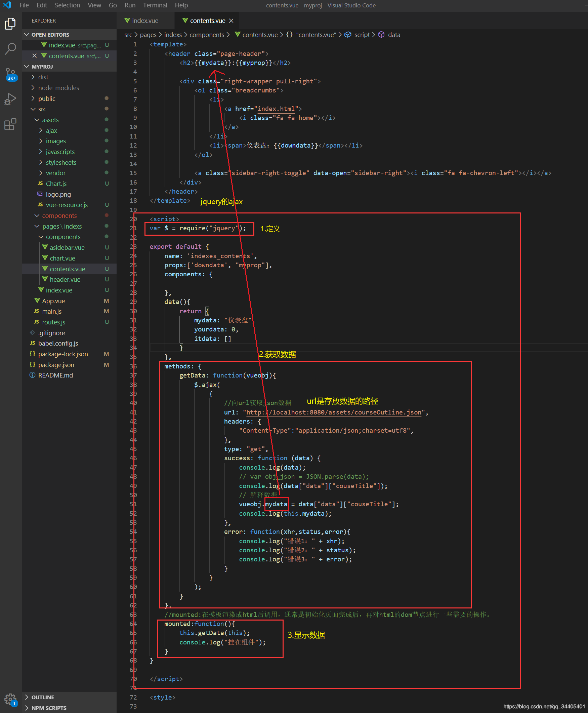588x713 pixels.
Task: Click data symbol icon in breadcrumbs
Action: point(381,35)
